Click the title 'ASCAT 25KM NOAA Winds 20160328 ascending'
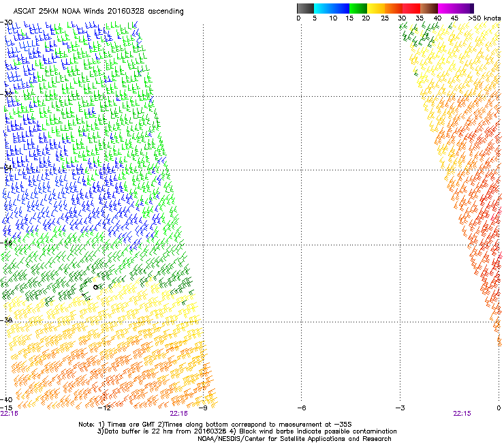Screen dimensions: 504x443 click(98, 12)
